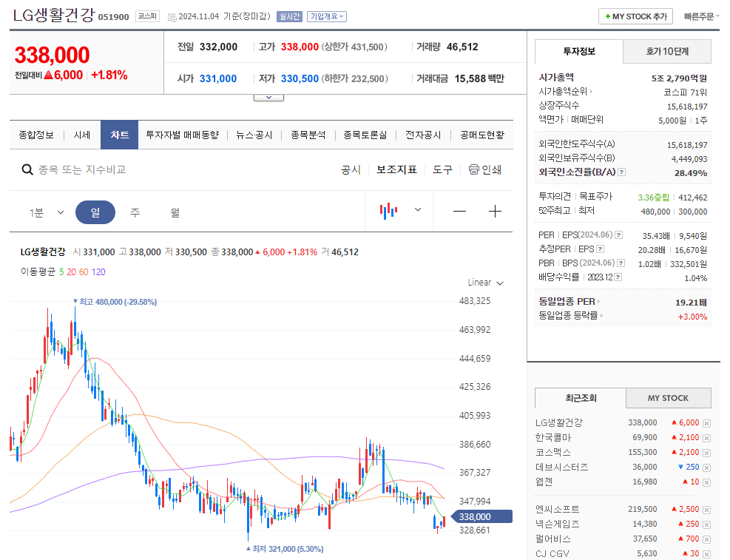Image resolution: width=730 pixels, height=560 pixels.
Task: Click the 338,000 current price marker on chart
Action: coord(483,516)
